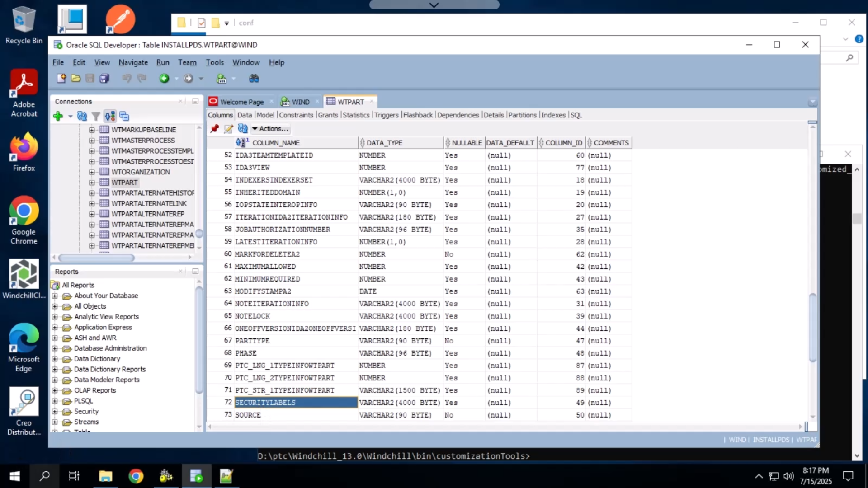
Task: Open Firefox desktop shortcut
Action: point(24,152)
